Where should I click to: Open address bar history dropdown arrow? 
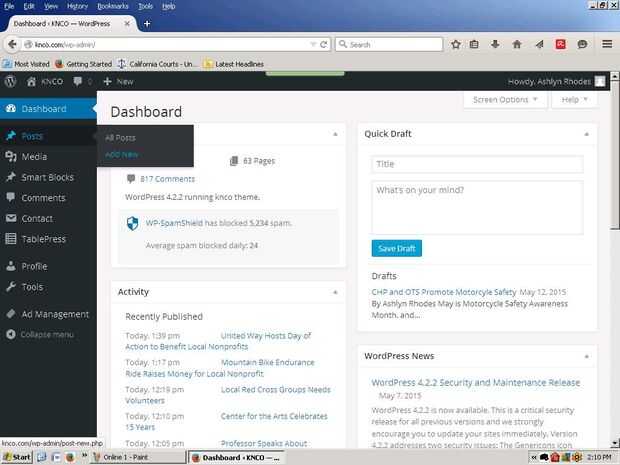pyautogui.click(x=313, y=44)
